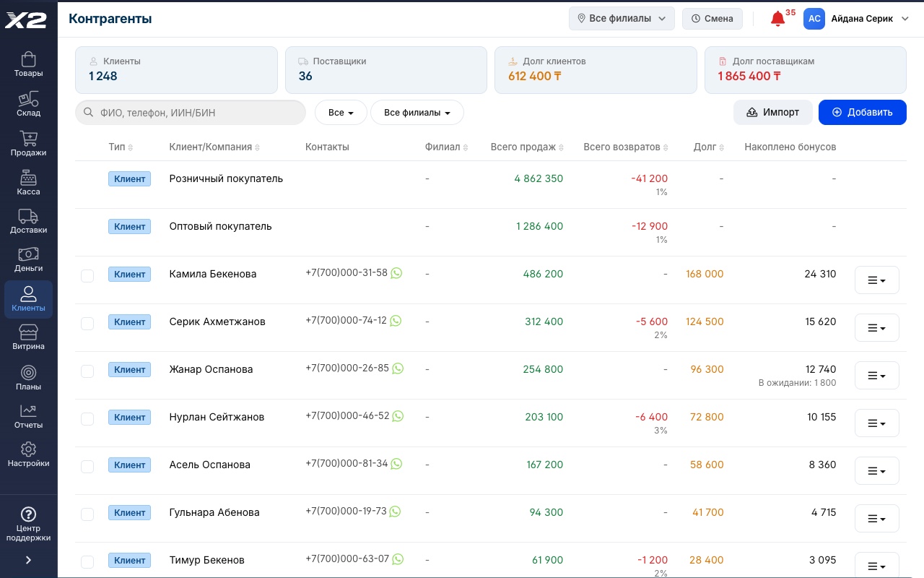This screenshot has width=924, height=578.
Task: Sort by Всего продаж column sort icon
Action: click(561, 147)
